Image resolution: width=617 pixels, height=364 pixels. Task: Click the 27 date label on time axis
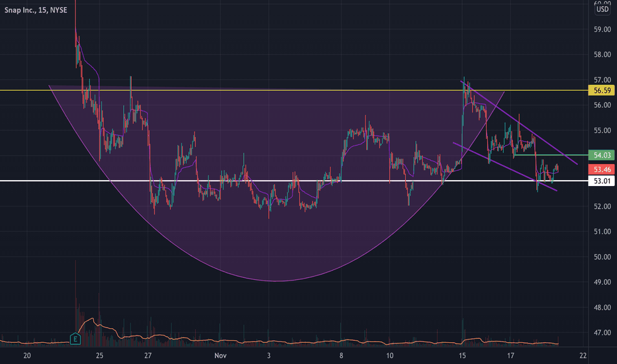coord(148,356)
